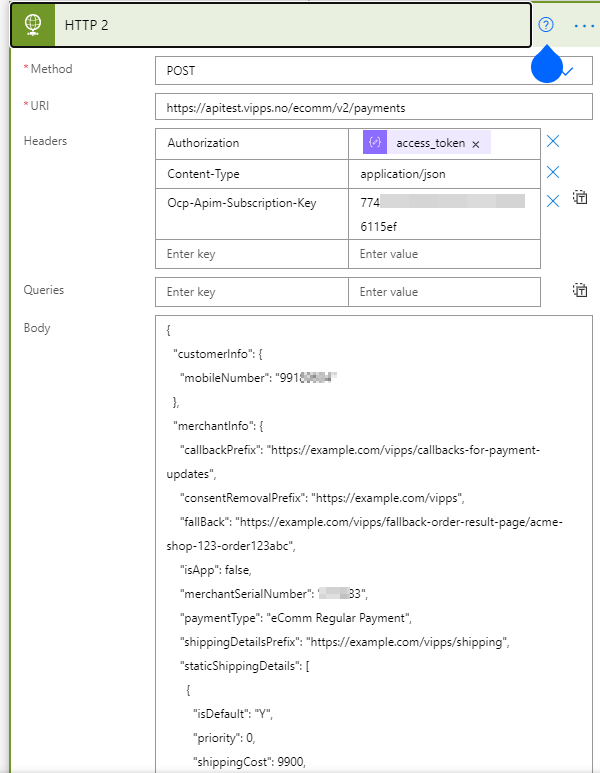The image size is (600, 773).
Task: Click the "shippingDetailsPrefix" line in Body
Action: click(345, 642)
